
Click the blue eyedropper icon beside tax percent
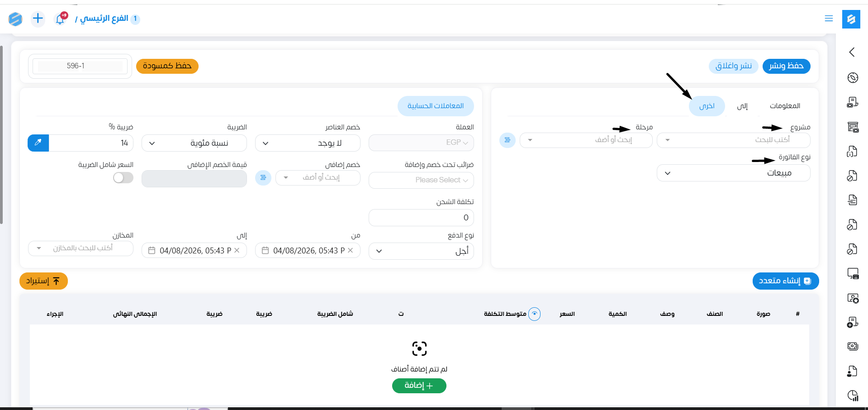click(38, 143)
